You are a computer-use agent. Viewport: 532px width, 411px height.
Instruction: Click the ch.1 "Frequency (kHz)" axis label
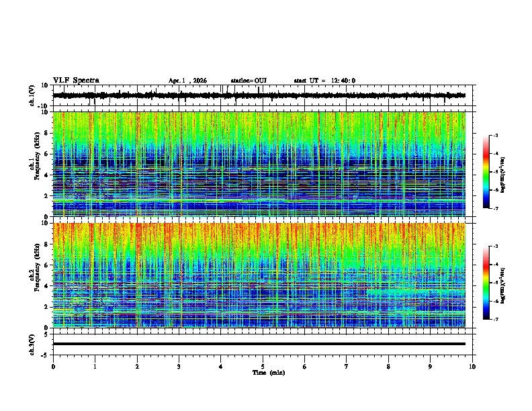pos(37,156)
